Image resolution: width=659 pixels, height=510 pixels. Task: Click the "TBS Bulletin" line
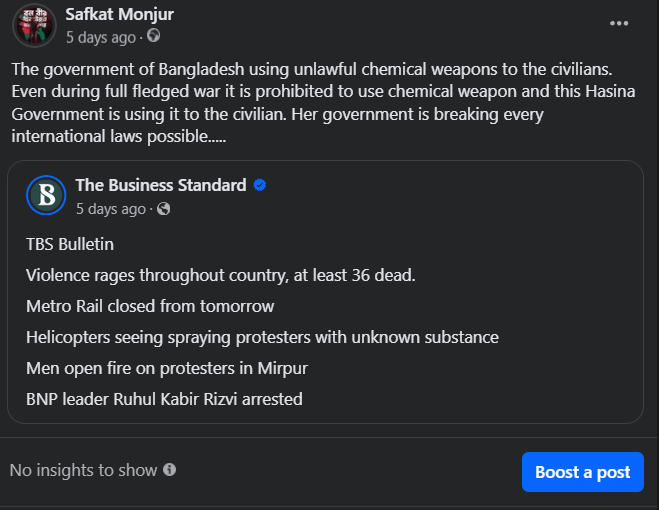[x=70, y=244]
